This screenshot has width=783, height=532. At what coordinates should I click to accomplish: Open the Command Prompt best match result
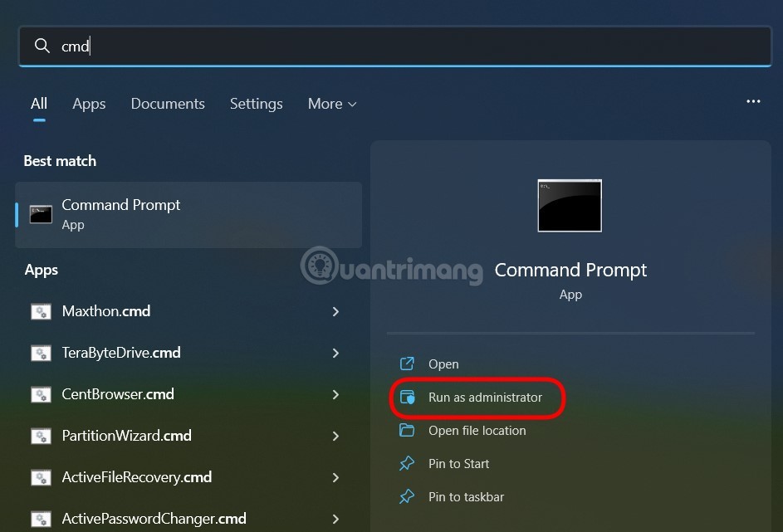pos(188,215)
